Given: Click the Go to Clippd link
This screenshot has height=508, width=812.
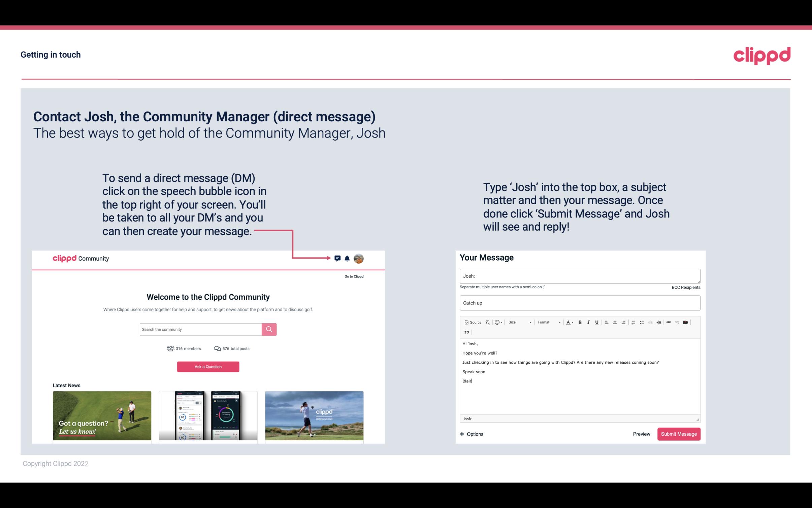Looking at the screenshot, I should [353, 276].
